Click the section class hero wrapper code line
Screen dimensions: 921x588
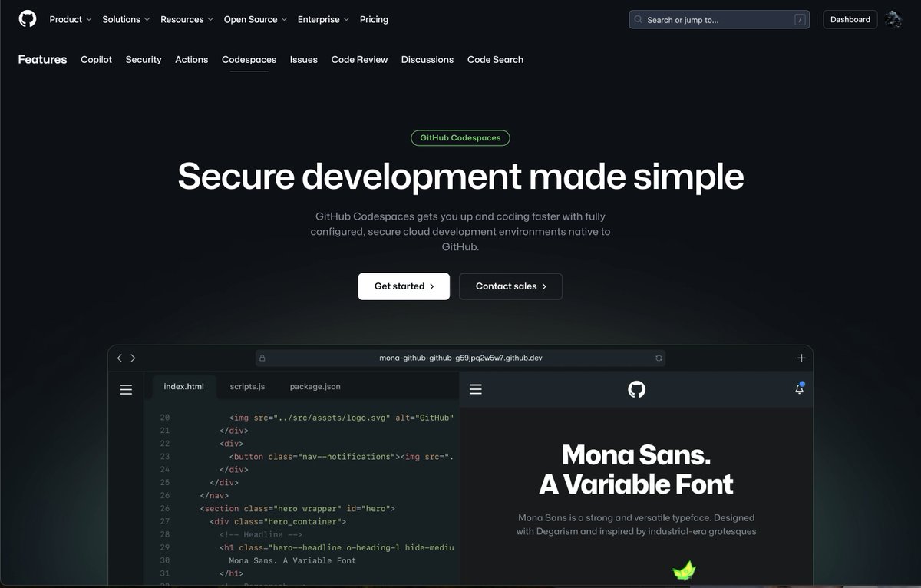point(298,508)
